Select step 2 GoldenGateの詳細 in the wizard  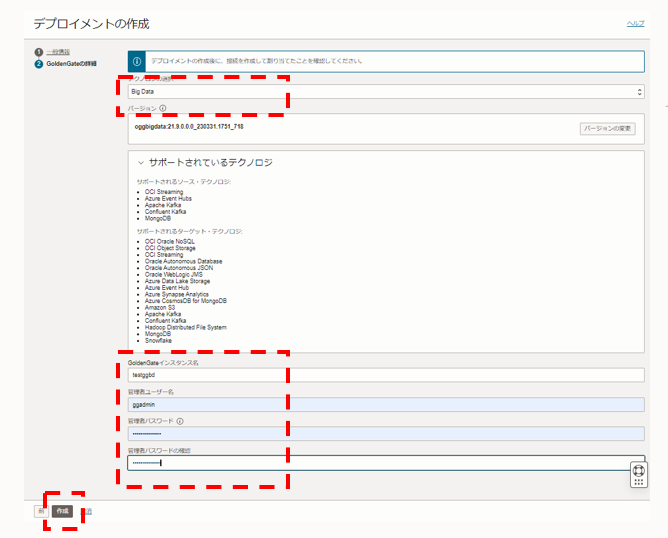71,64
